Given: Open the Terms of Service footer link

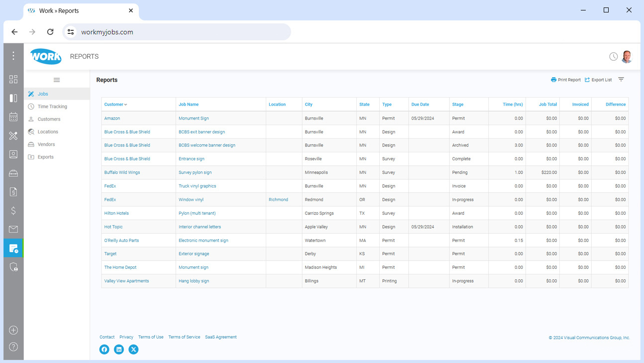Looking at the screenshot, I should [184, 337].
